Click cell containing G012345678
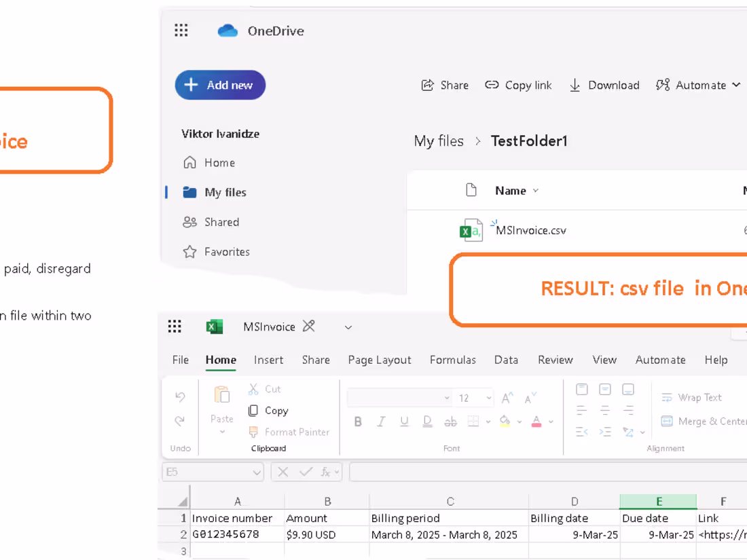The height and width of the screenshot is (560, 747). (x=237, y=535)
